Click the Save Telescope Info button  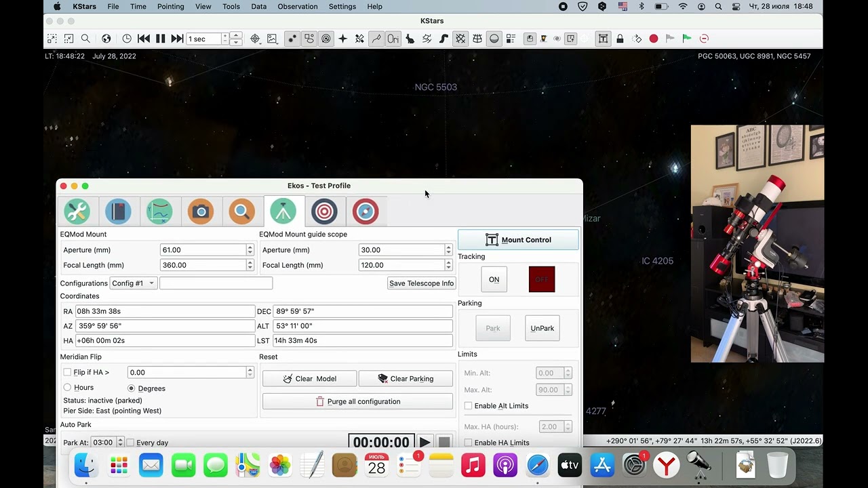pos(422,283)
